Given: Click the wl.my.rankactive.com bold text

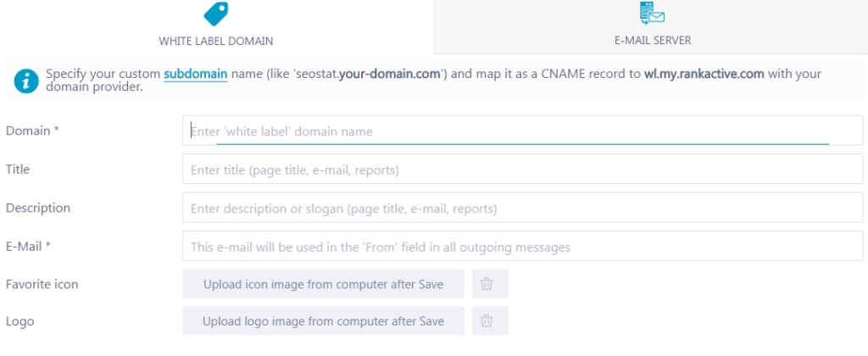Looking at the screenshot, I should pos(704,74).
